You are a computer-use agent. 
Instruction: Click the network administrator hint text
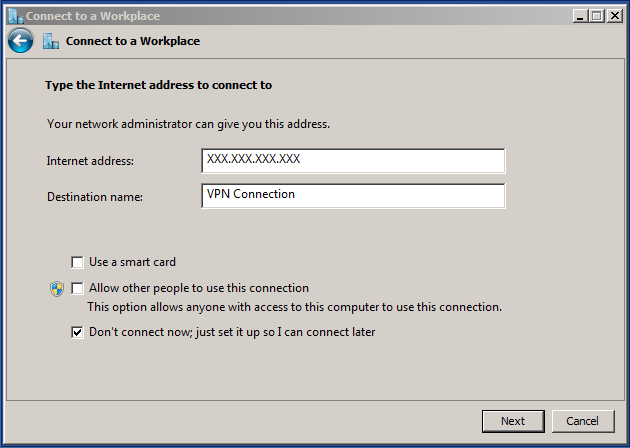188,124
